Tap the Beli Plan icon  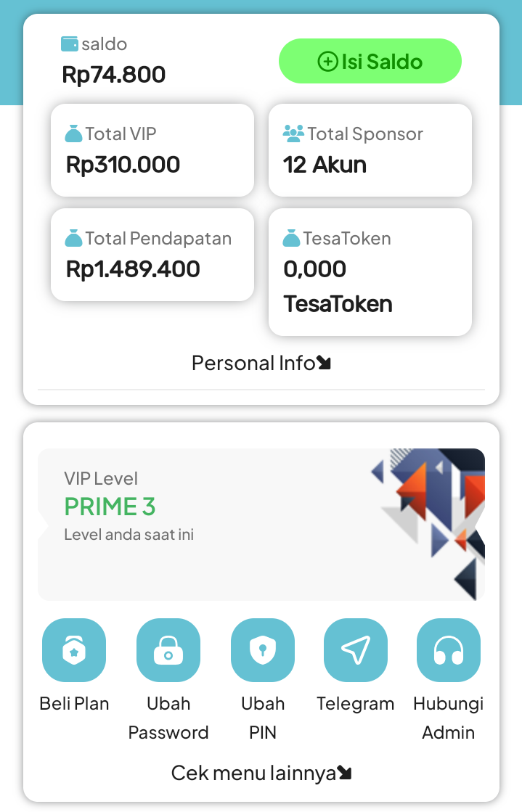74,650
